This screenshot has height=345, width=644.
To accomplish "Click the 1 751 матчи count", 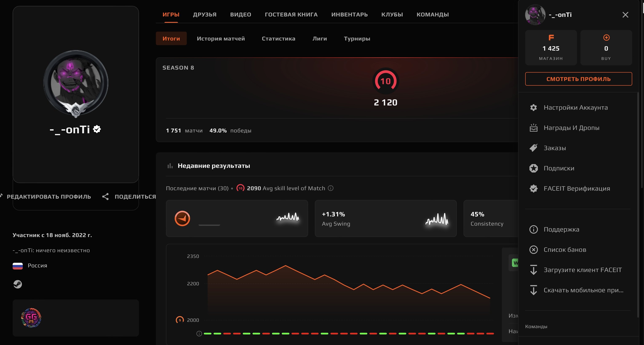I will (184, 131).
